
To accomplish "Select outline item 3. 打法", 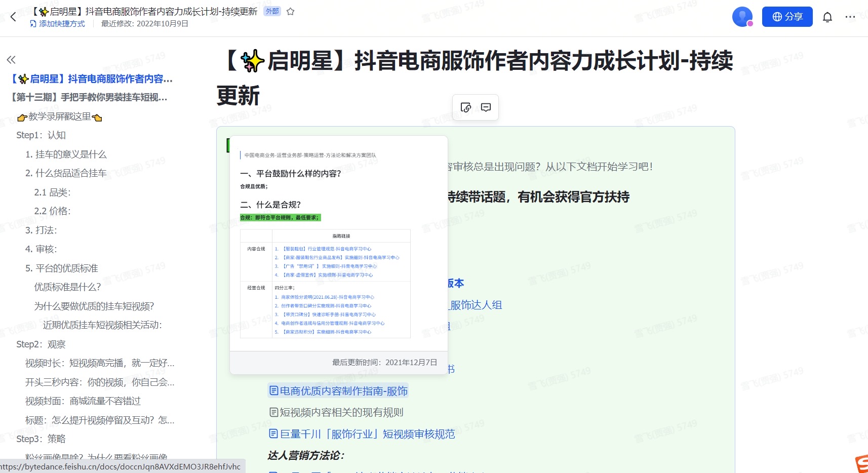I will pos(42,230).
